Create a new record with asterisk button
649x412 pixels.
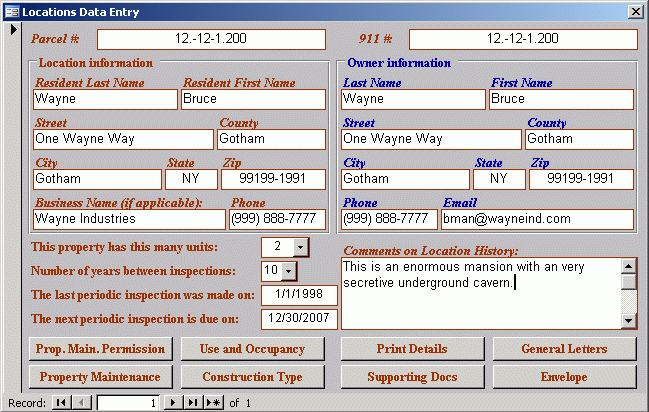click(214, 402)
